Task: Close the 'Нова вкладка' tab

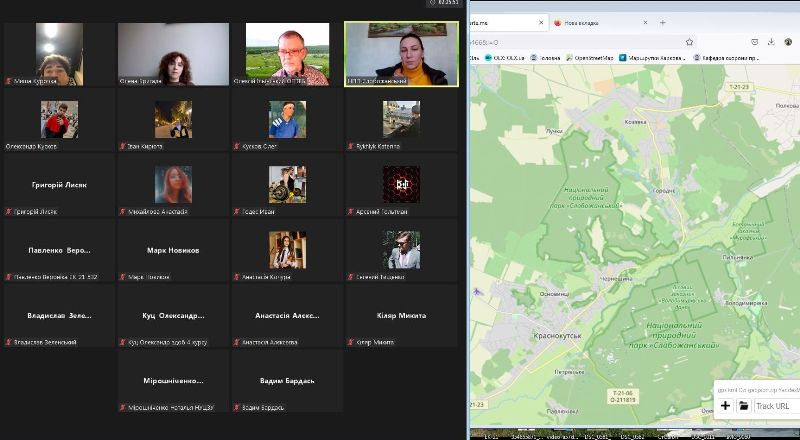Action: [645, 21]
